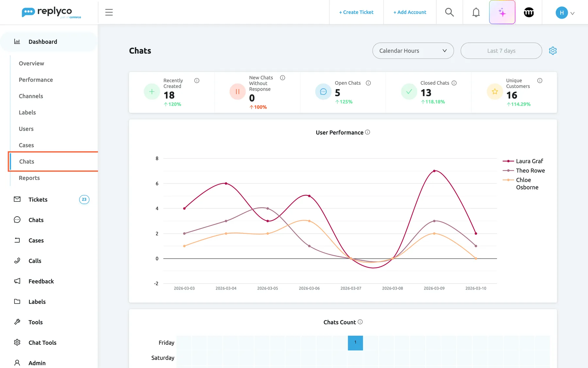Screen dimensions: 588x368
Task: Show info for User Performance chart
Action: (x=367, y=132)
